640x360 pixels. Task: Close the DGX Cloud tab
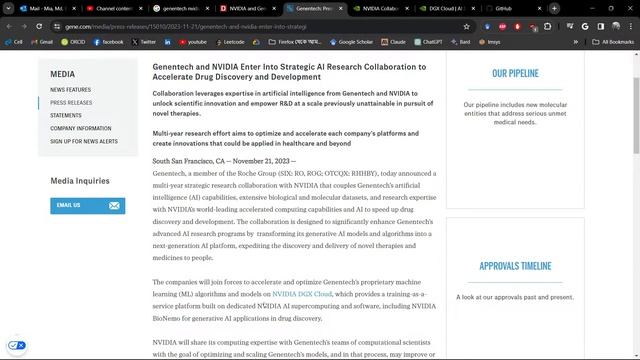473,8
